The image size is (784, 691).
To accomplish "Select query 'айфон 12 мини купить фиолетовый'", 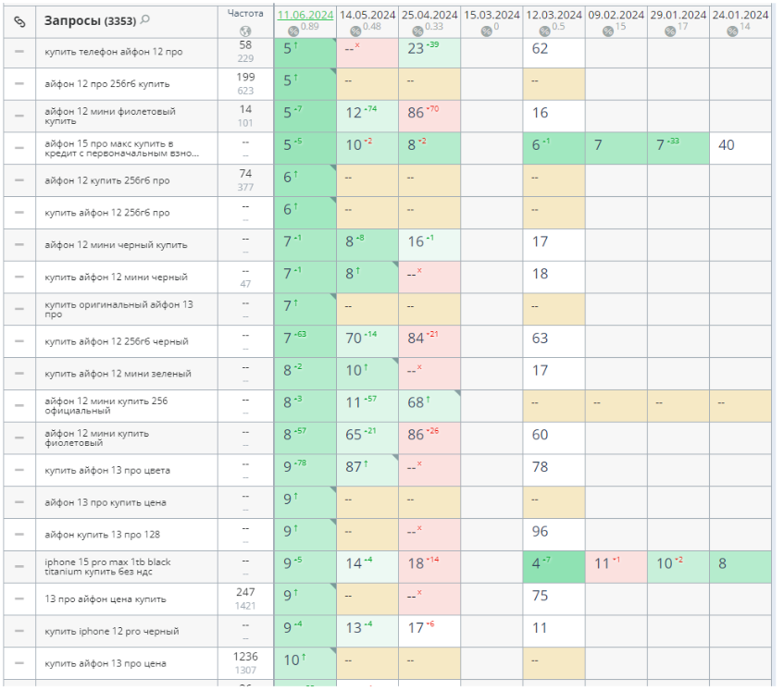I will 97,438.
